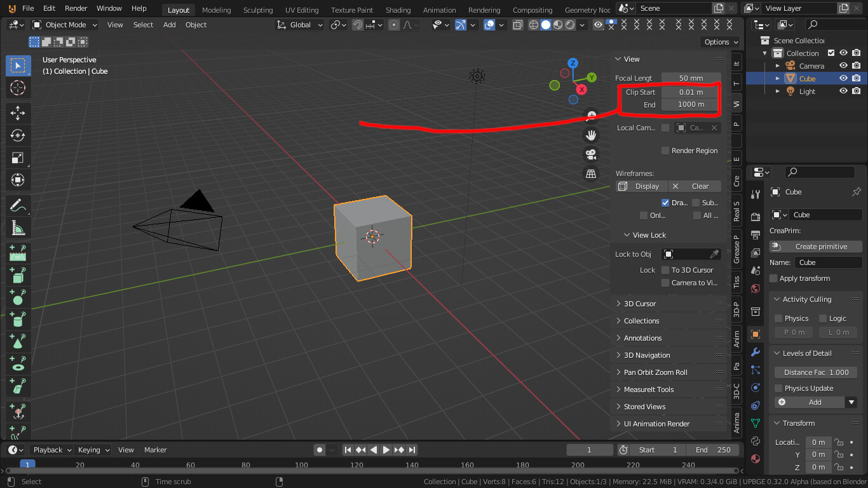Select the Move tool

coord(18,113)
